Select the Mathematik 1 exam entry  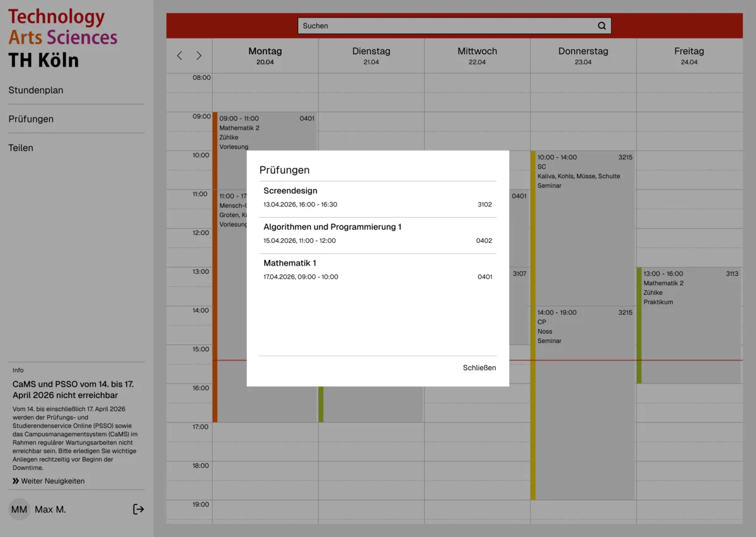click(377, 269)
